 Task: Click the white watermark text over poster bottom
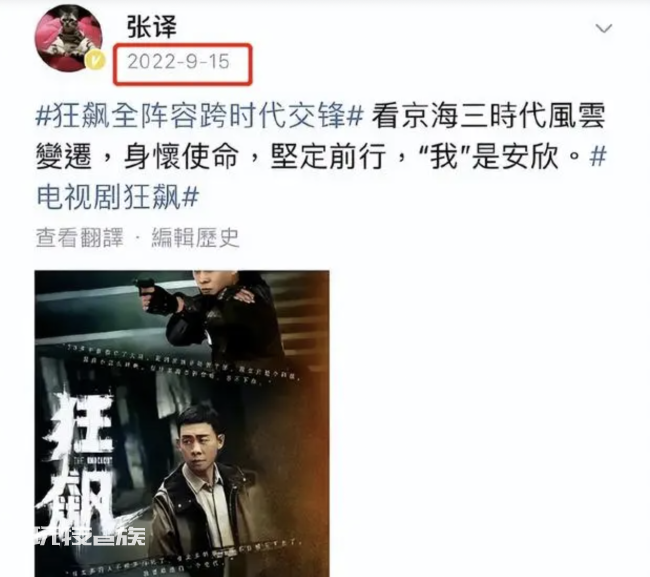[90, 538]
